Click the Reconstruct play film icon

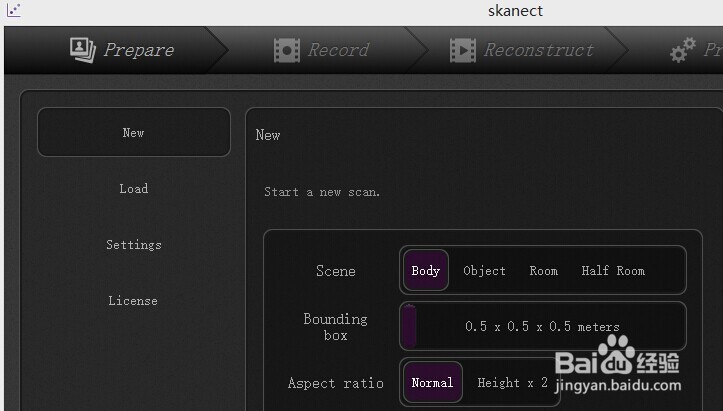click(462, 50)
